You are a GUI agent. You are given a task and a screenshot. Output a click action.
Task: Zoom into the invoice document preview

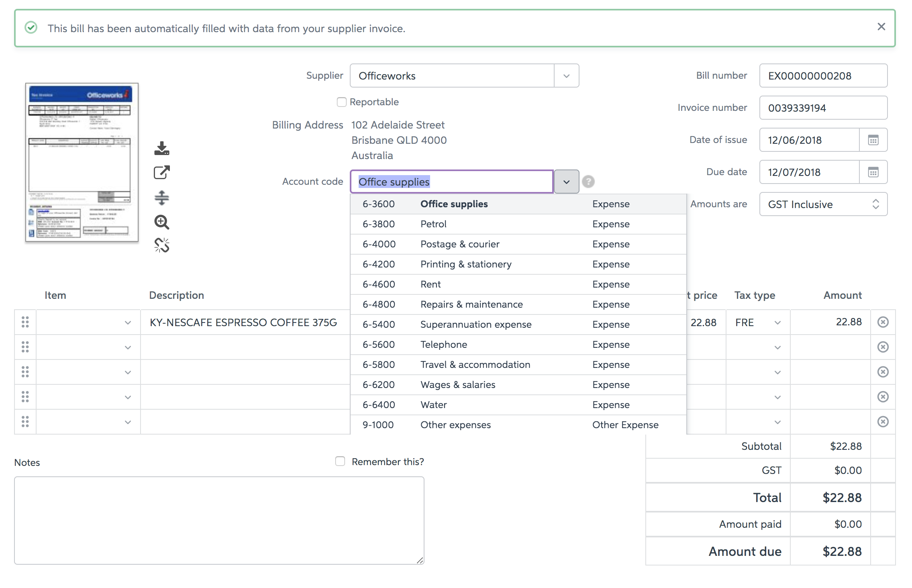click(161, 222)
